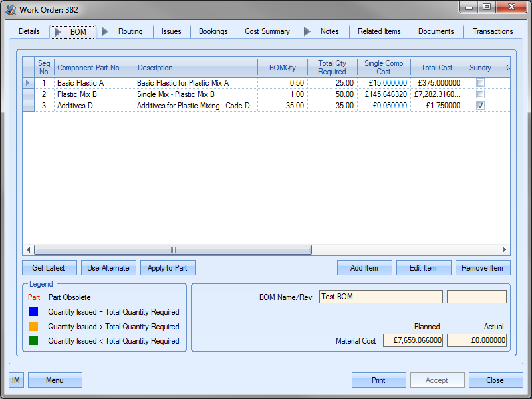This screenshot has height=399, width=532.
Task: Tick Sundry checkbox for Basic Plastic A
Action: [480, 83]
